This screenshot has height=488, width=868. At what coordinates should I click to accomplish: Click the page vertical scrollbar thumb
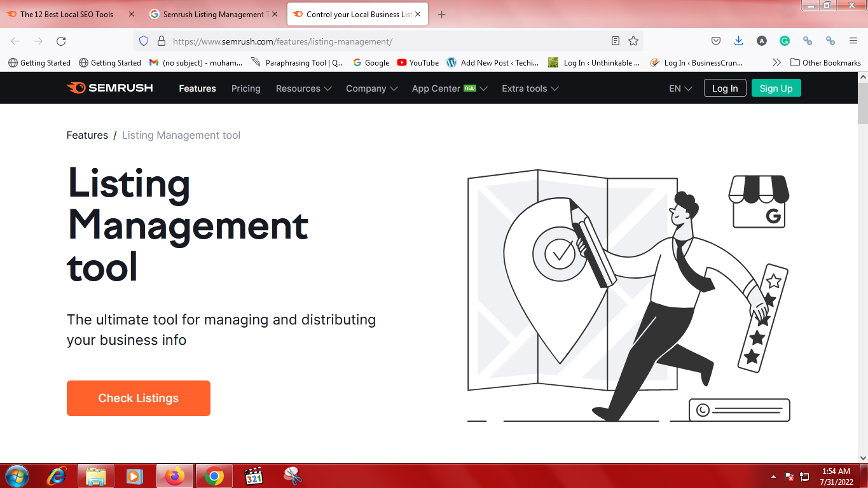click(862, 103)
